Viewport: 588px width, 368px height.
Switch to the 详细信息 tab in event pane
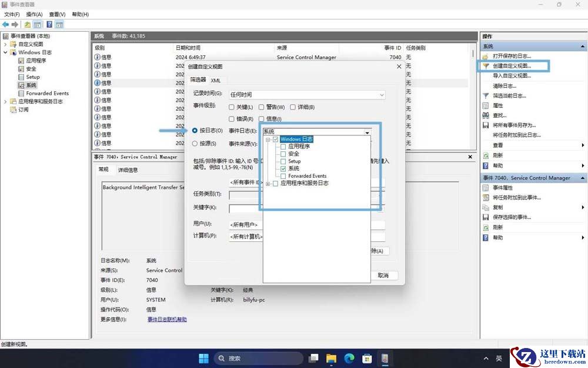click(128, 170)
